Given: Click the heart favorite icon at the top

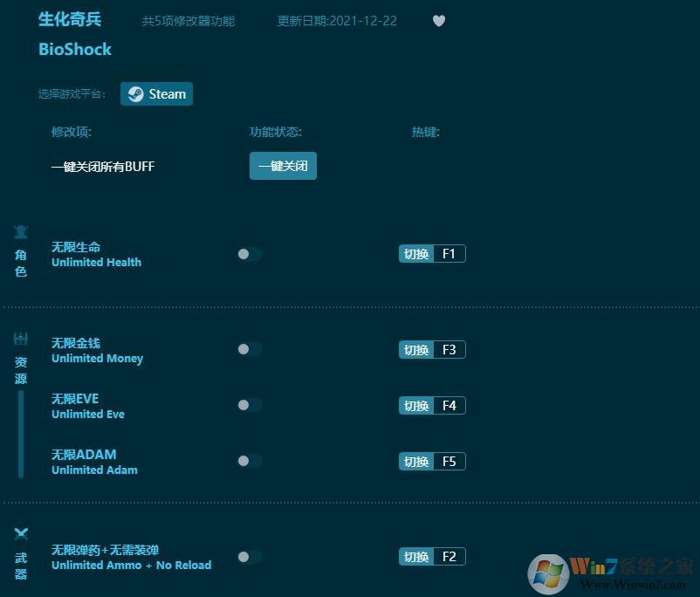Looking at the screenshot, I should point(439,20).
